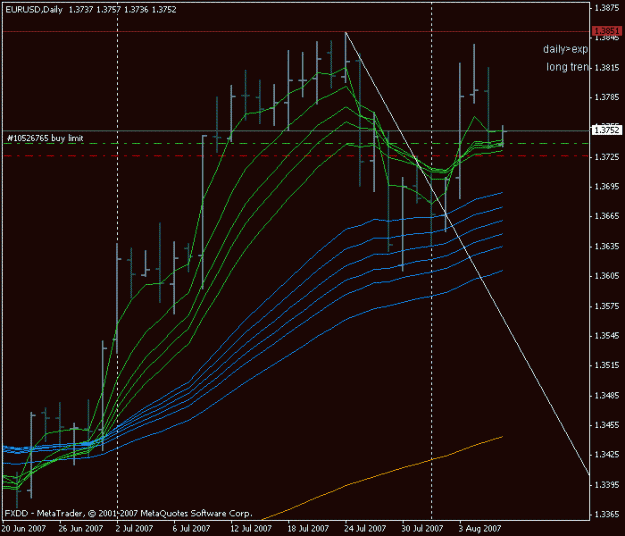The image size is (625, 536).
Task: Click the red 1.3851 price label
Action: [606, 31]
